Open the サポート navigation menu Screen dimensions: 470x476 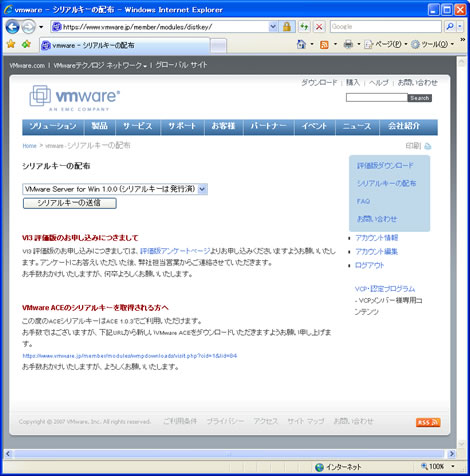pyautogui.click(x=182, y=127)
